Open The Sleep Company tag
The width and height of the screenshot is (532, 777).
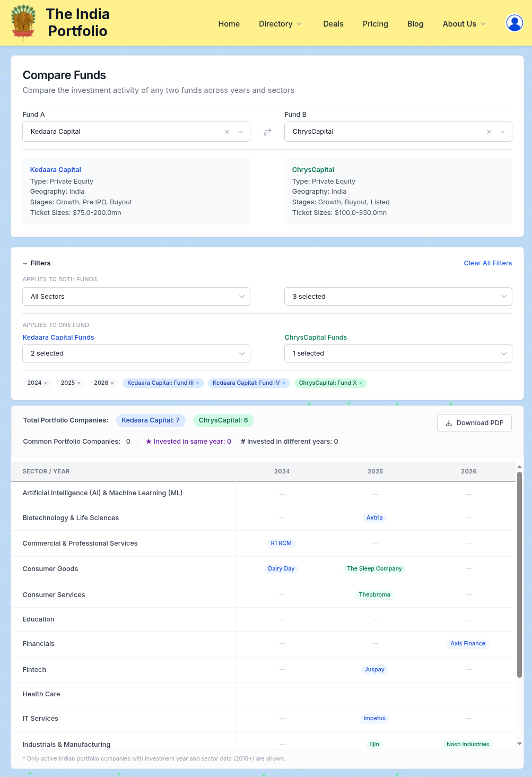(374, 569)
